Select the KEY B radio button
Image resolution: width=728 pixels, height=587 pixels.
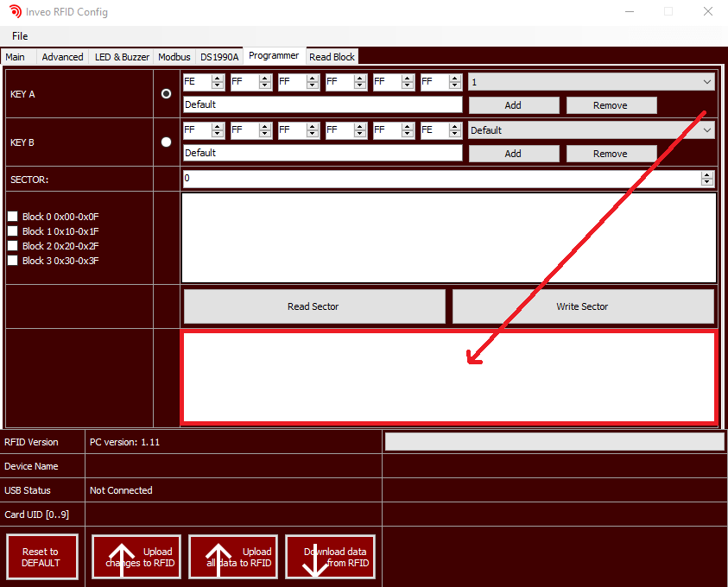pyautogui.click(x=167, y=142)
